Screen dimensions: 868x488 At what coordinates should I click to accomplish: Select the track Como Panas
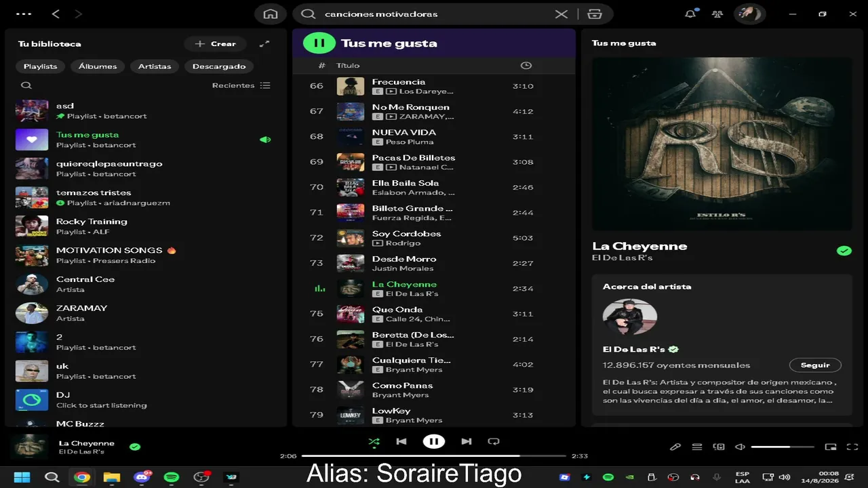434,390
